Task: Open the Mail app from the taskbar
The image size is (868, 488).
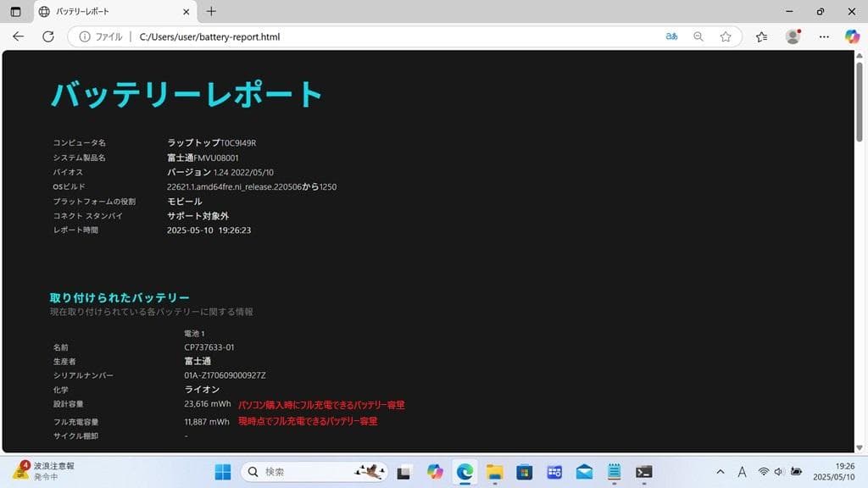Action: 583,472
